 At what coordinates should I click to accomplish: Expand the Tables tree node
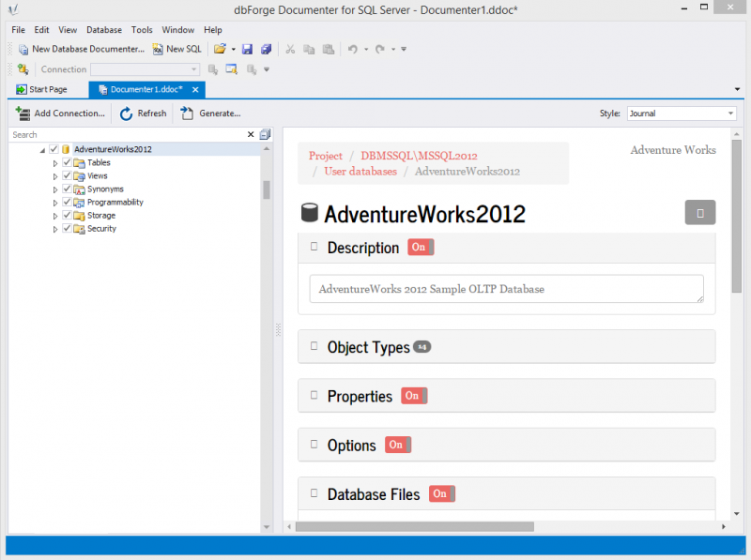(x=55, y=163)
